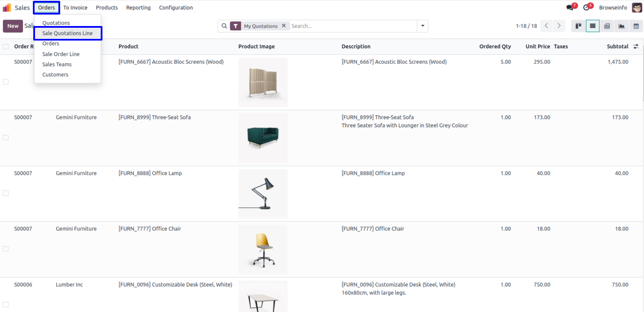Switch to Calendar view
The height and width of the screenshot is (312, 644).
coord(636,26)
